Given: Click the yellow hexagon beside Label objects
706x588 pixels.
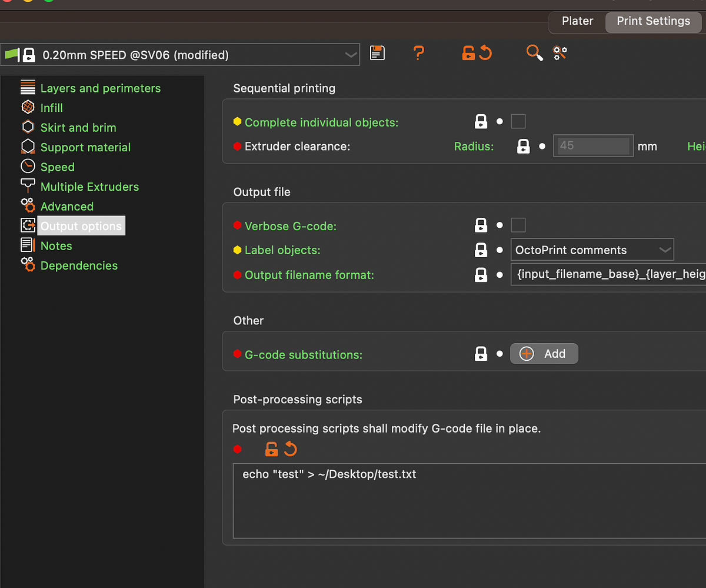Looking at the screenshot, I should pyautogui.click(x=237, y=250).
